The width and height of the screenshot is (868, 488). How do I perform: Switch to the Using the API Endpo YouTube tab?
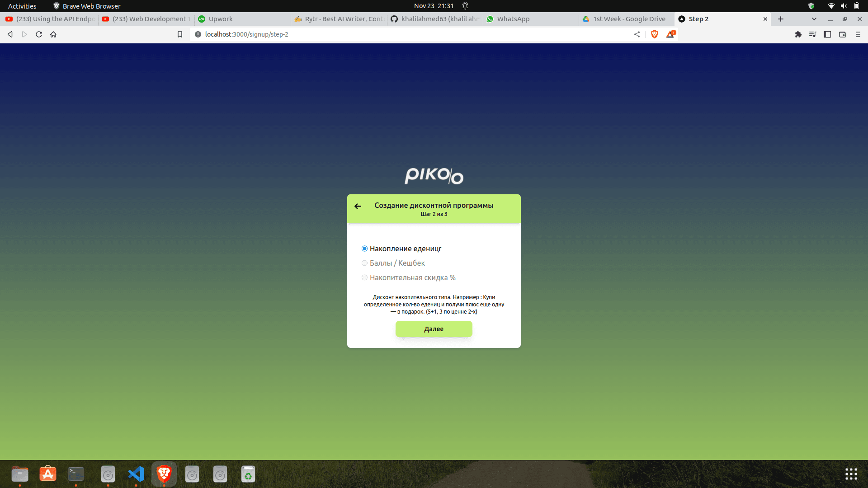coord(50,19)
